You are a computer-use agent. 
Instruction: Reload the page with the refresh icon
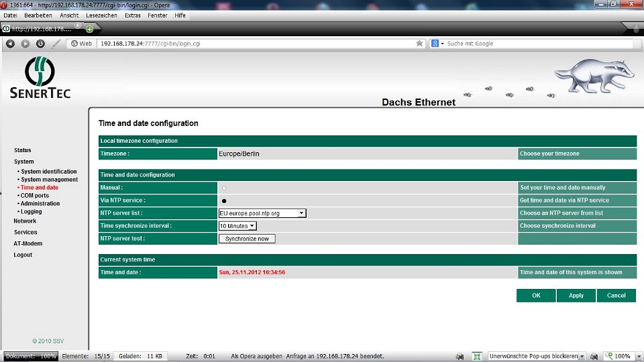click(x=40, y=44)
